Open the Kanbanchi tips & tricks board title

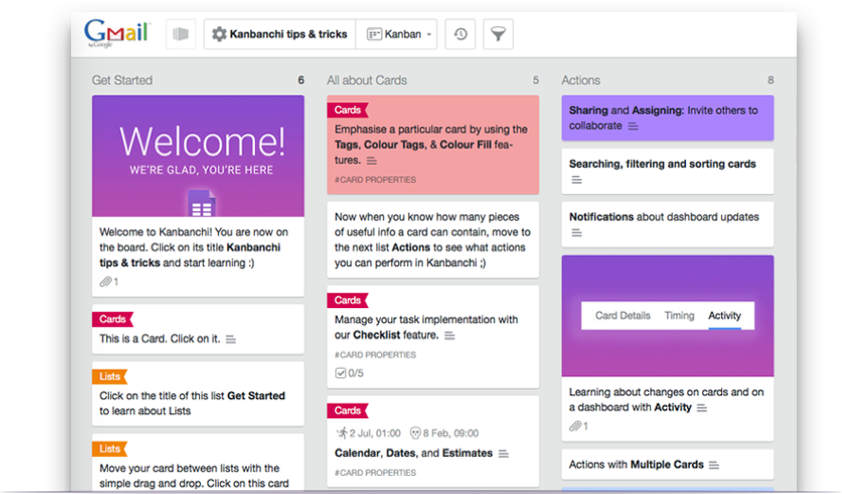[288, 34]
